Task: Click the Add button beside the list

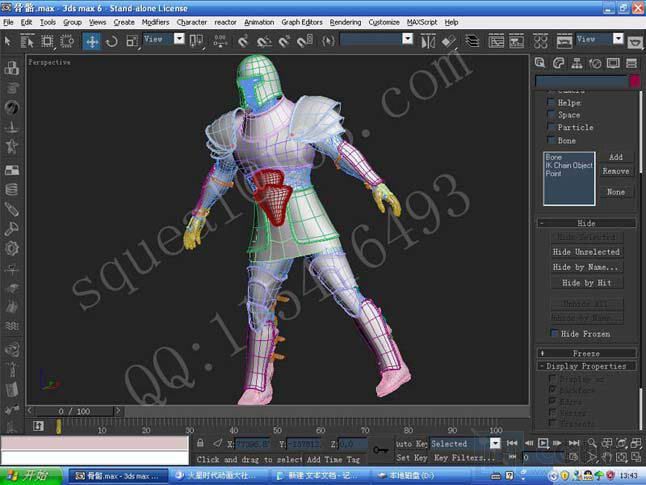Action: [x=616, y=157]
